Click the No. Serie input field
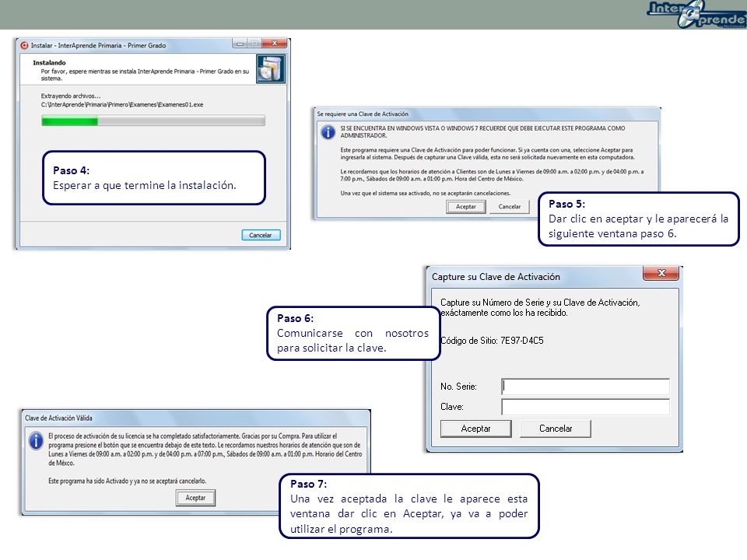 [585, 387]
